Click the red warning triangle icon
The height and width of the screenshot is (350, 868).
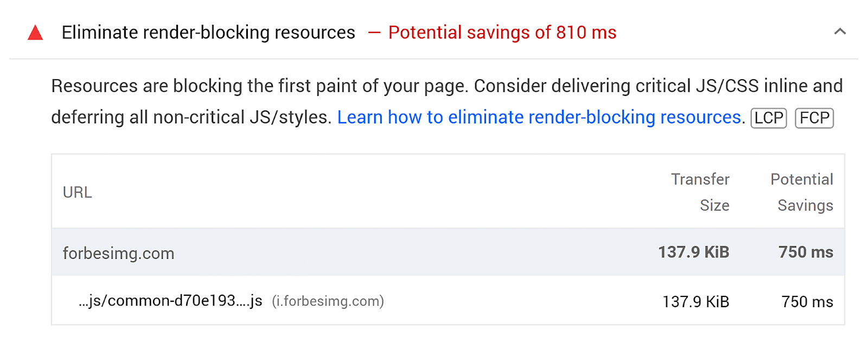click(x=35, y=34)
